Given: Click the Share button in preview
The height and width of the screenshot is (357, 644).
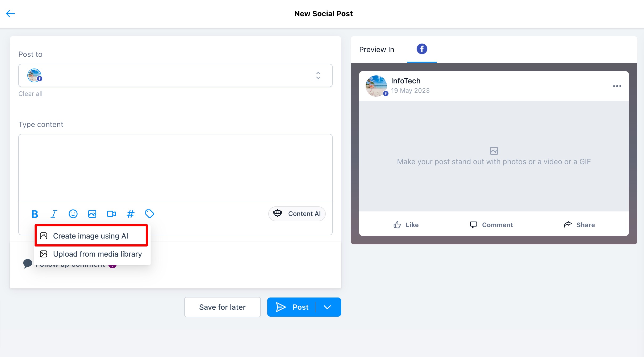Looking at the screenshot, I should [579, 225].
